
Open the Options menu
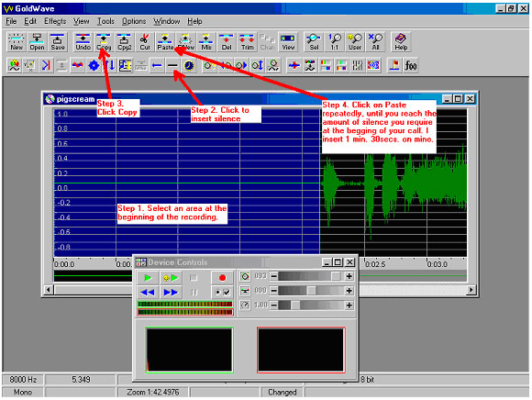pos(134,21)
